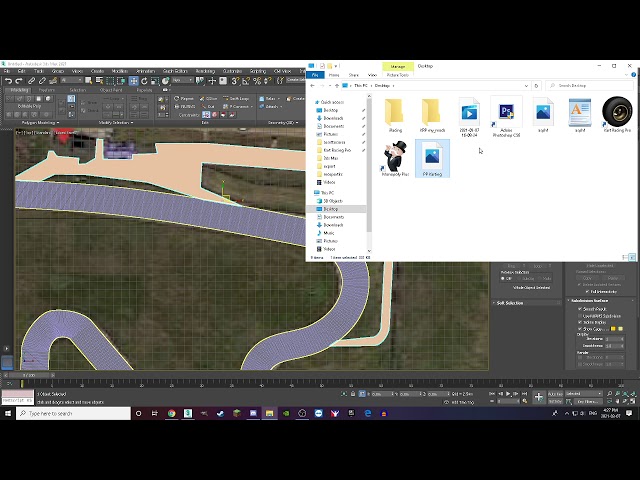Activate the Select and Scale tool
The height and width of the screenshot is (480, 640).
pos(155,81)
